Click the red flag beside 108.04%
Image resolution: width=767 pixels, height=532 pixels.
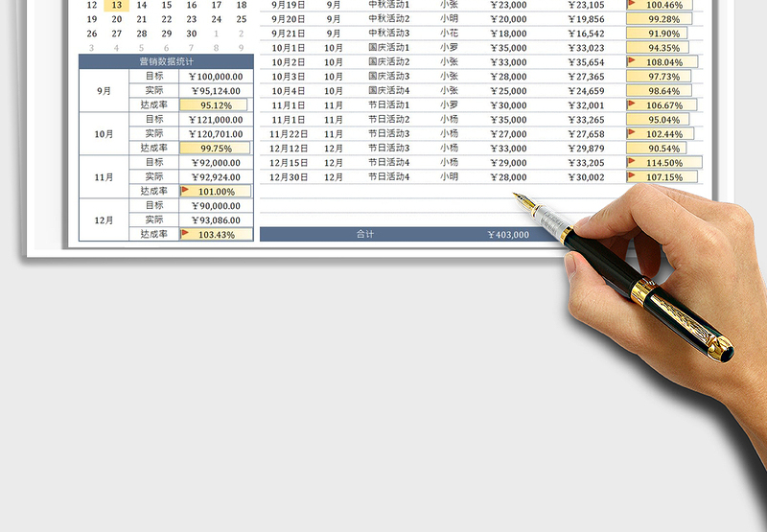pos(632,62)
